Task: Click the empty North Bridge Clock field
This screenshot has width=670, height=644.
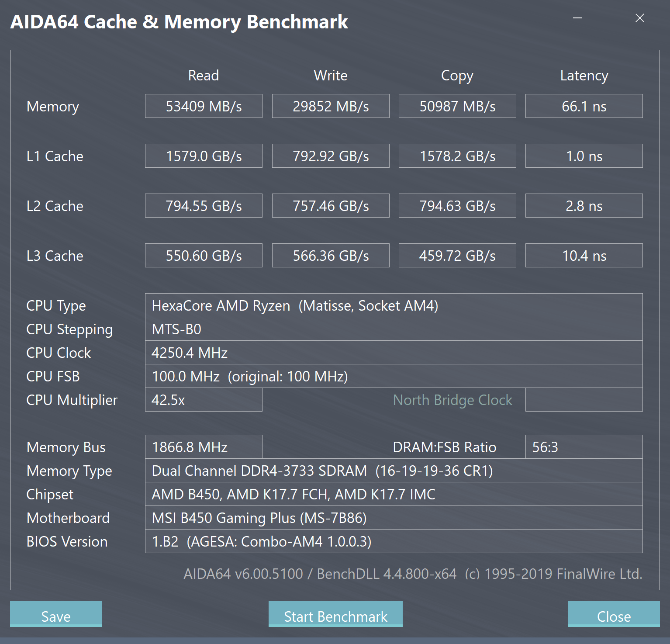Action: [x=584, y=400]
